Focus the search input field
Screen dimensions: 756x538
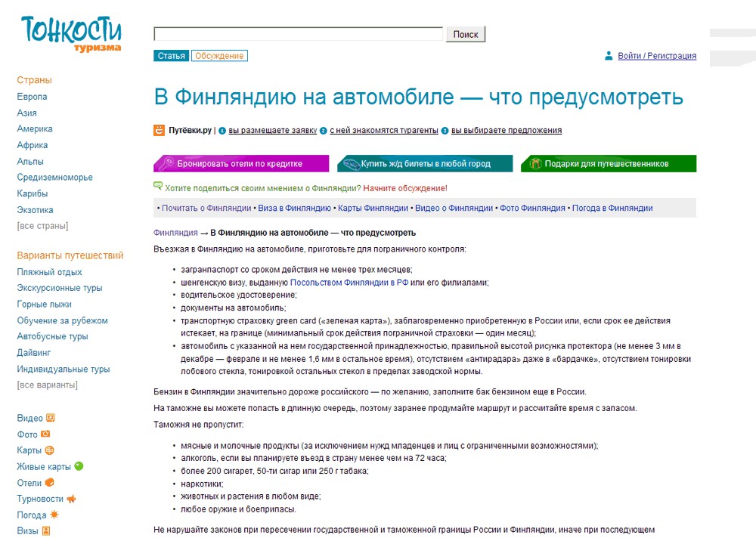pos(298,34)
